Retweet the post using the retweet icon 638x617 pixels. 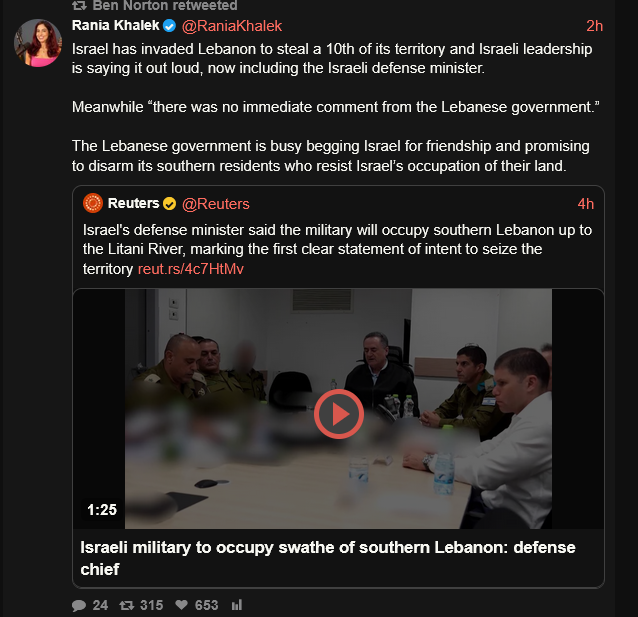tap(126, 605)
